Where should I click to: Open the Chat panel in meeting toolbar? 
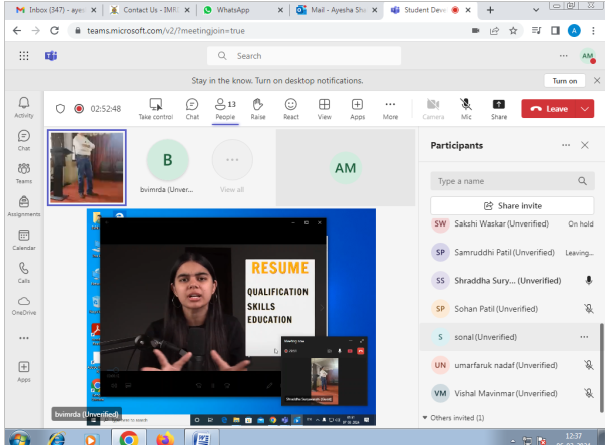coord(192,108)
